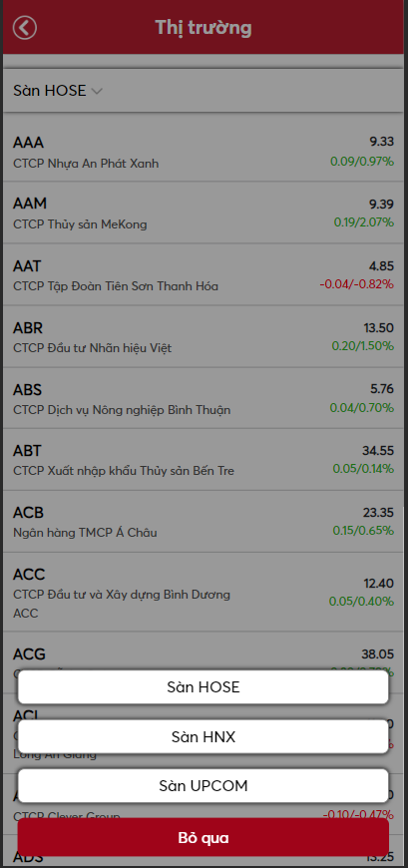Pick Sàn UPCOM exchange option
Viewport: 408px width, 868px height.
coord(204,785)
